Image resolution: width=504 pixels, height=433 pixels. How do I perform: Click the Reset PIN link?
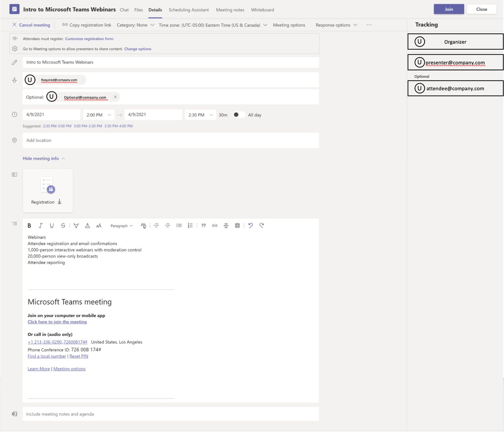79,356
